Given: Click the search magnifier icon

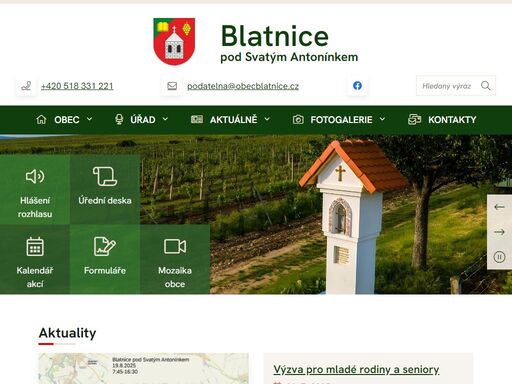Looking at the screenshot, I should point(486,86).
